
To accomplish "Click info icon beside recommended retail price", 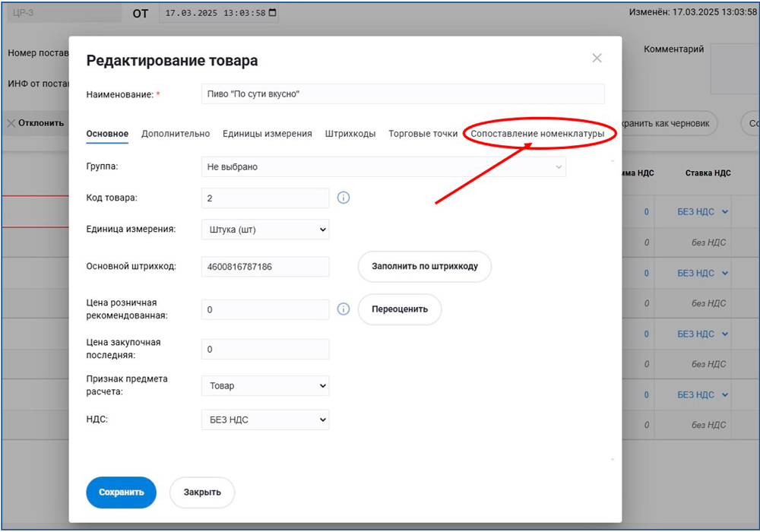I will click(x=343, y=309).
